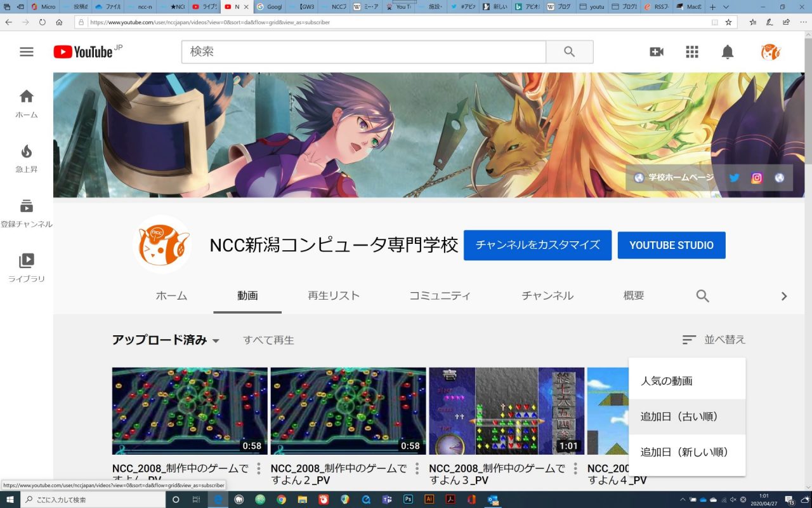Search within channel using magnifier icon
The image size is (812, 508).
702,296
